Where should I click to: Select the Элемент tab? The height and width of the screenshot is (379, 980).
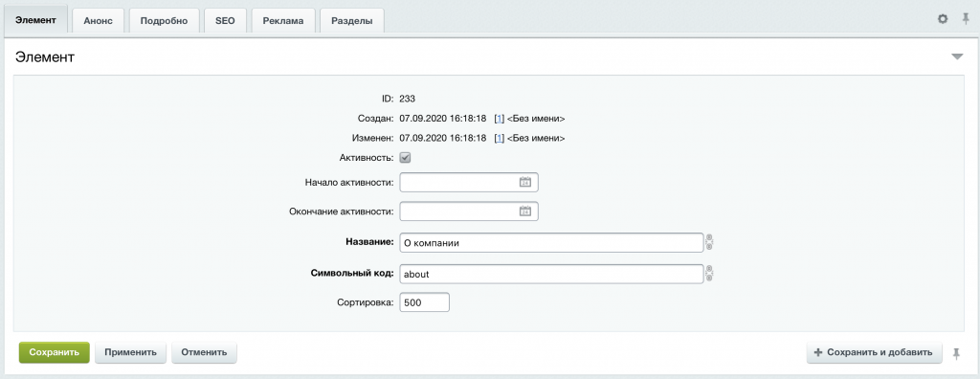[35, 20]
